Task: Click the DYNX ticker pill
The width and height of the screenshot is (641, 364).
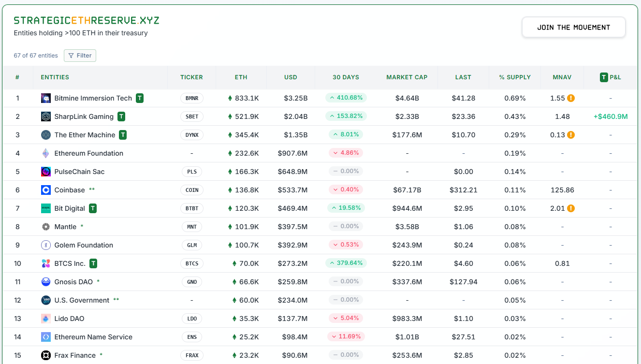Action: point(192,135)
